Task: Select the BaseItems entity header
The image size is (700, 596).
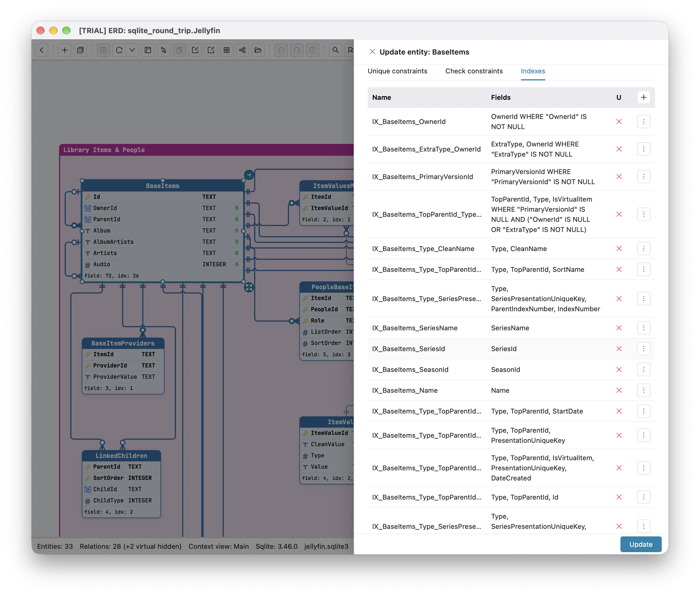Action: pyautogui.click(x=162, y=186)
